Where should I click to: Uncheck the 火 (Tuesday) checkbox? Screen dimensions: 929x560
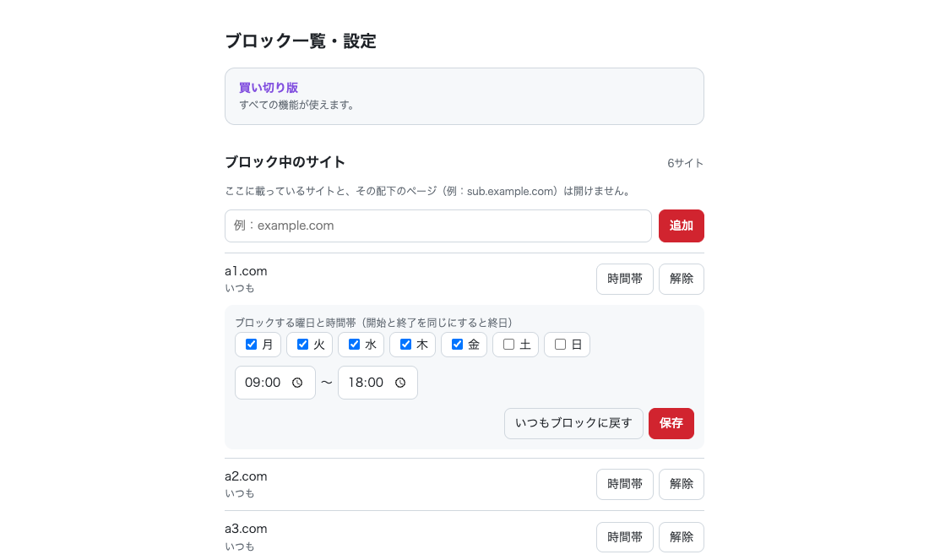pos(302,345)
